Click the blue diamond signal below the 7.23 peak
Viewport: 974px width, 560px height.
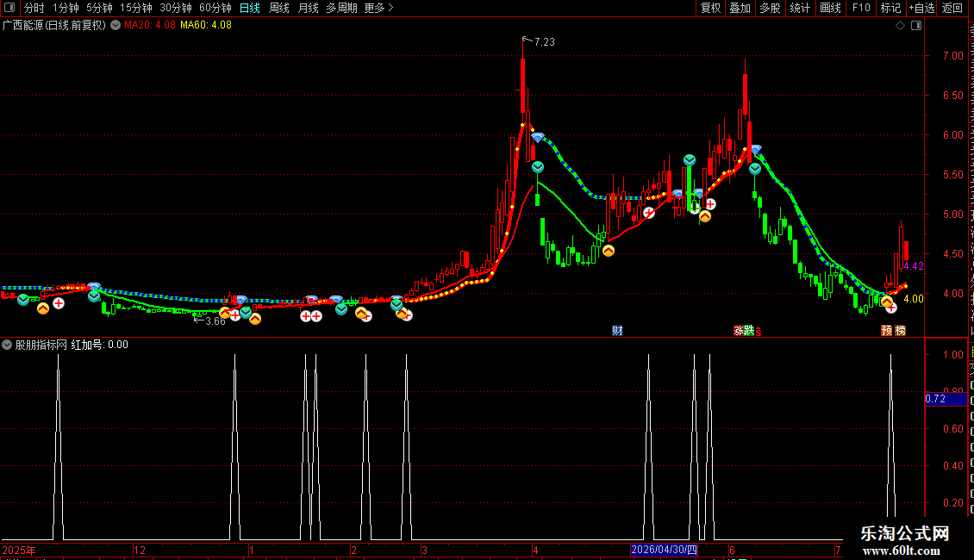pos(538,137)
